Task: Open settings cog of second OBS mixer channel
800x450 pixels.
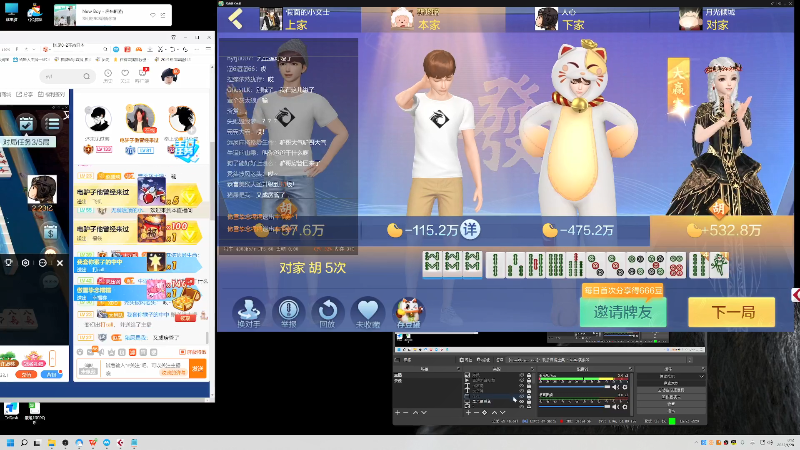Action: point(625,407)
